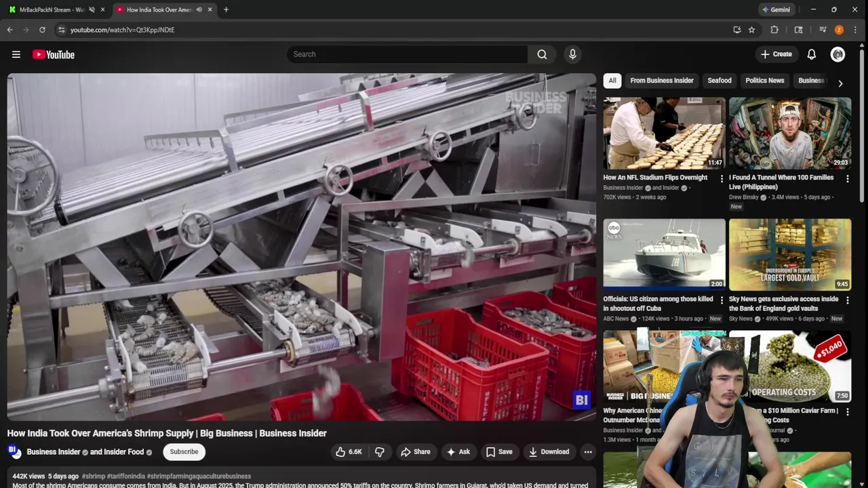
Task: Show more filter chips with arrow
Action: pos(840,83)
